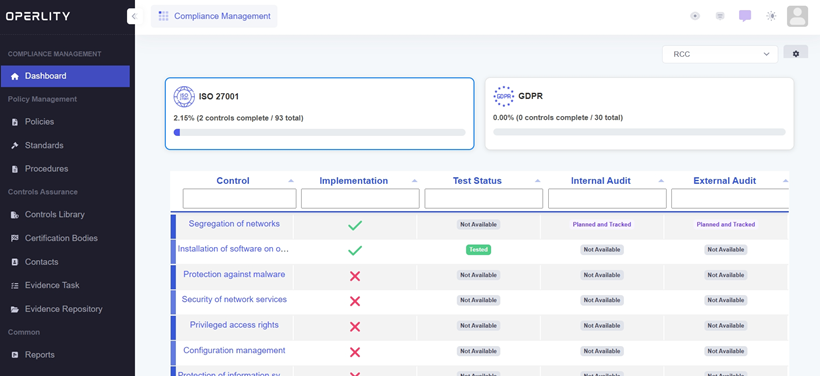Image resolution: width=820 pixels, height=376 pixels.
Task: Focus the Internal Audit filter input
Action: click(x=607, y=199)
